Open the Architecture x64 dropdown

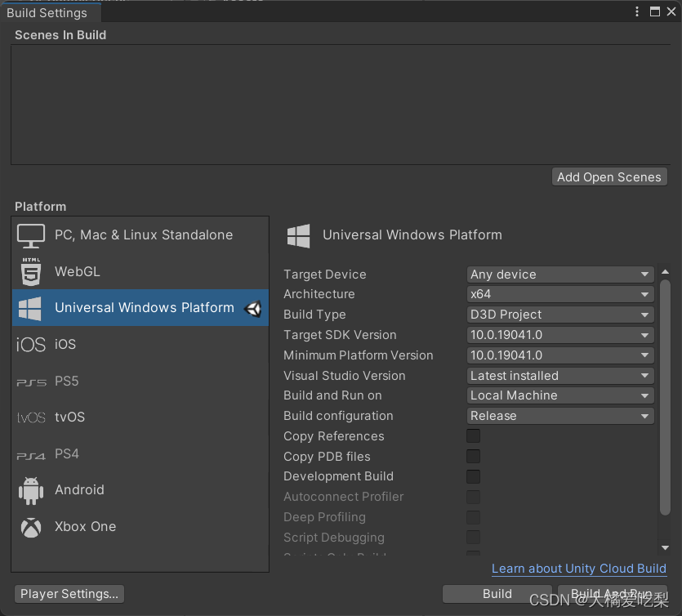click(x=560, y=294)
